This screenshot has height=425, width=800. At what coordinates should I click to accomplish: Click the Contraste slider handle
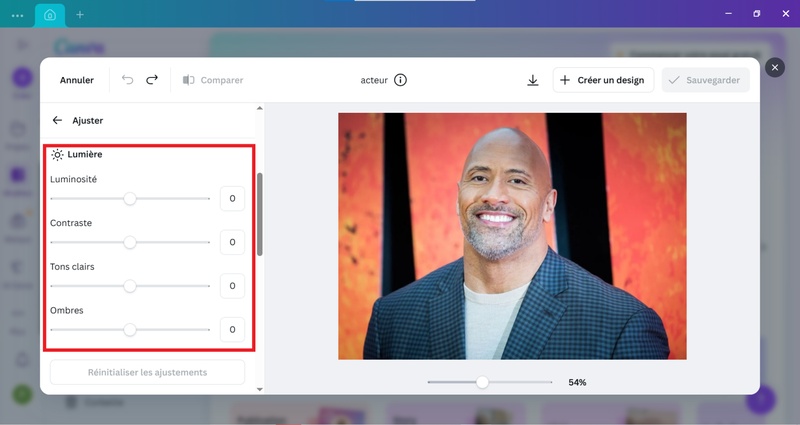(130, 242)
